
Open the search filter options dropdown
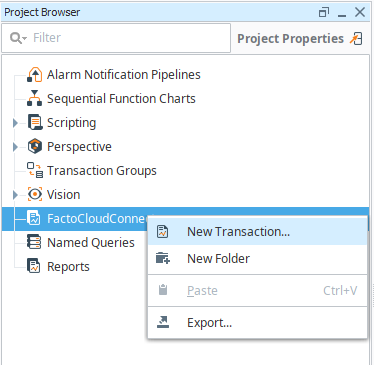click(18, 38)
